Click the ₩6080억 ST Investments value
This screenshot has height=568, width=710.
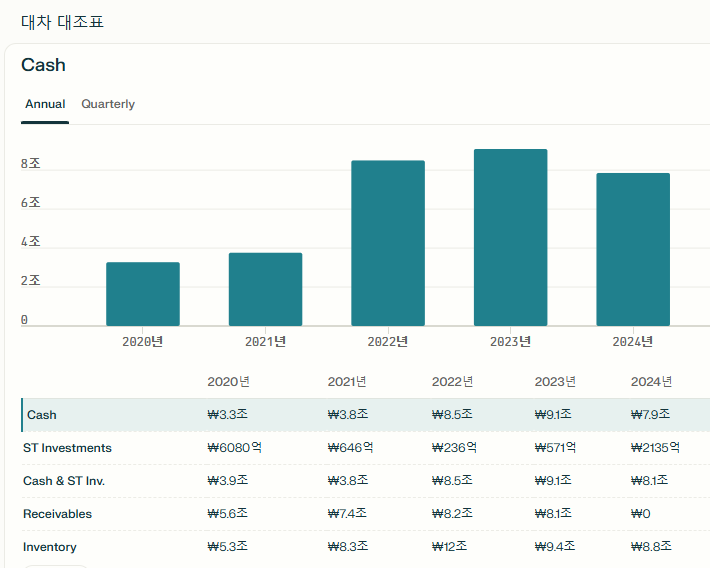coord(235,448)
